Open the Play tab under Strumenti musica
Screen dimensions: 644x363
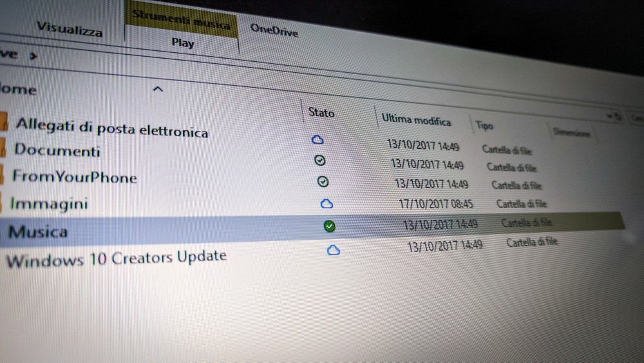[x=183, y=43]
